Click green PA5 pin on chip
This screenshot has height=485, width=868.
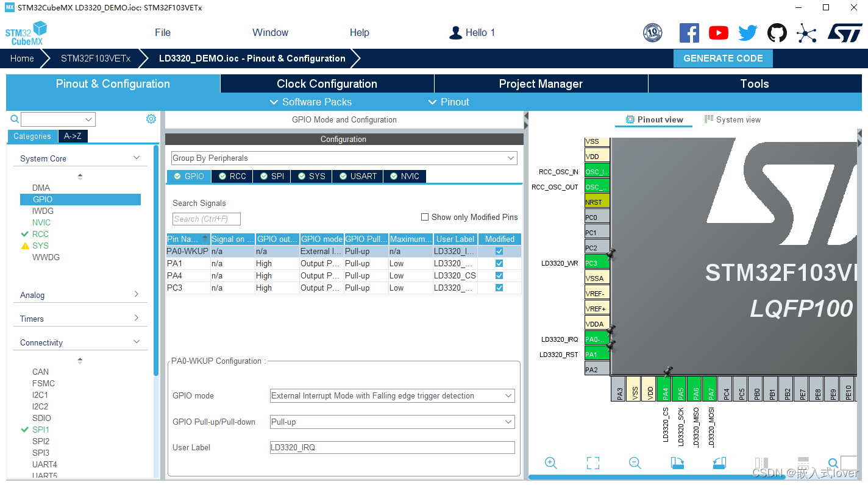click(680, 389)
